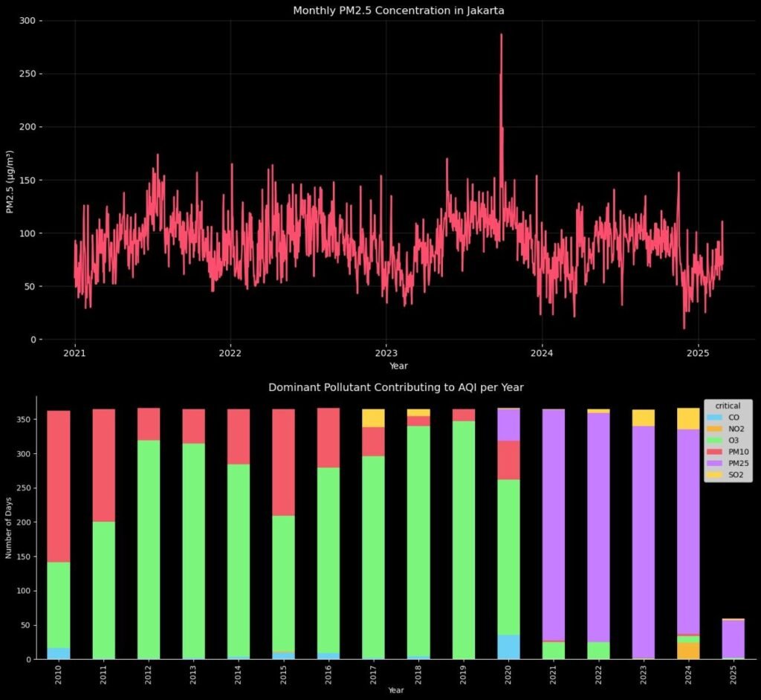Click the highest PM2.5 spike on line chart
The image size is (761, 700).
[501, 36]
